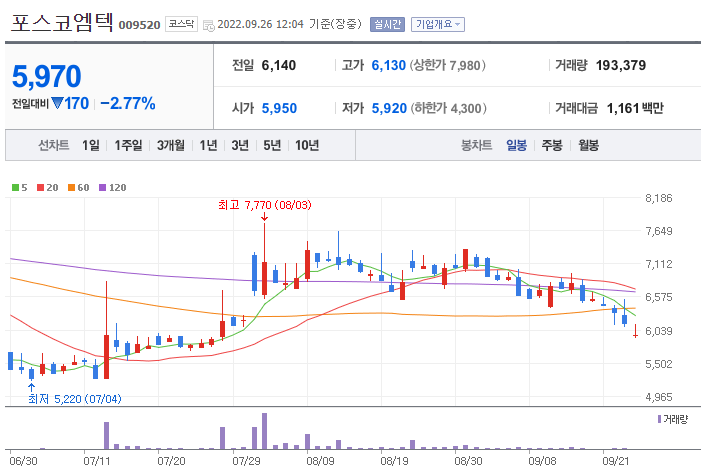Click the 6,039 price axis label

[659, 331]
